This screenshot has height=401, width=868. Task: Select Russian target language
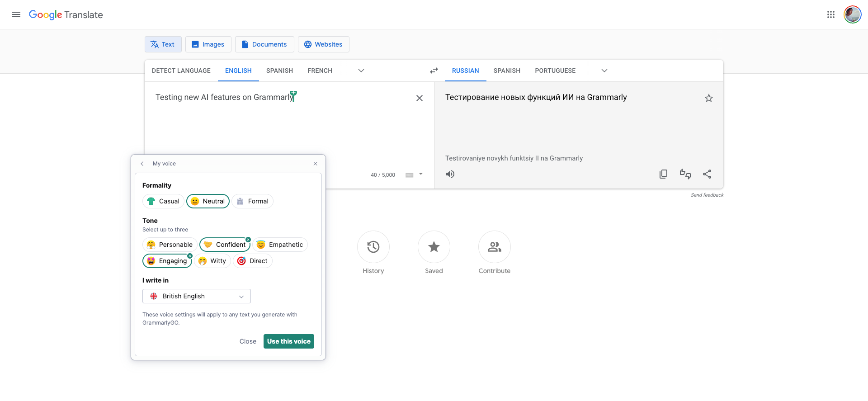point(466,71)
